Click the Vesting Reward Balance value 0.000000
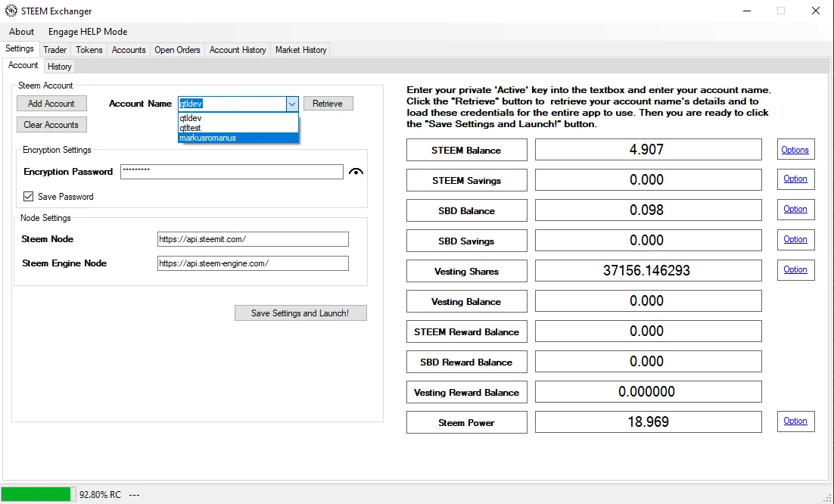Viewport: 834px width, 504px height. pos(648,392)
